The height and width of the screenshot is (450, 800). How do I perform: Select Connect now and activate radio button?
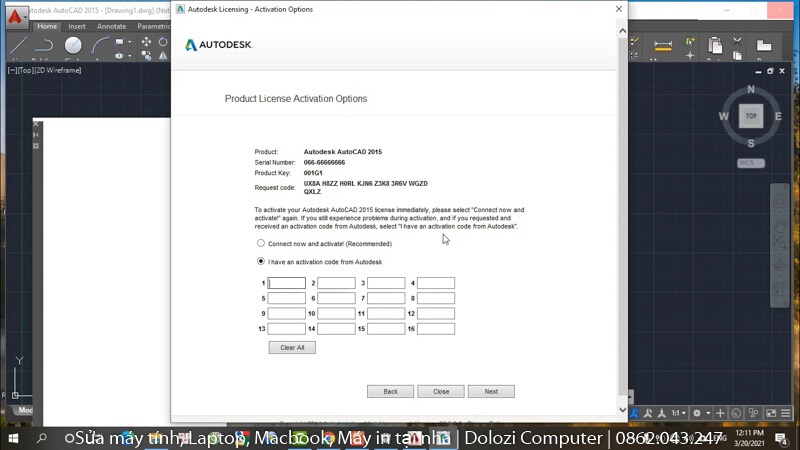(x=261, y=243)
